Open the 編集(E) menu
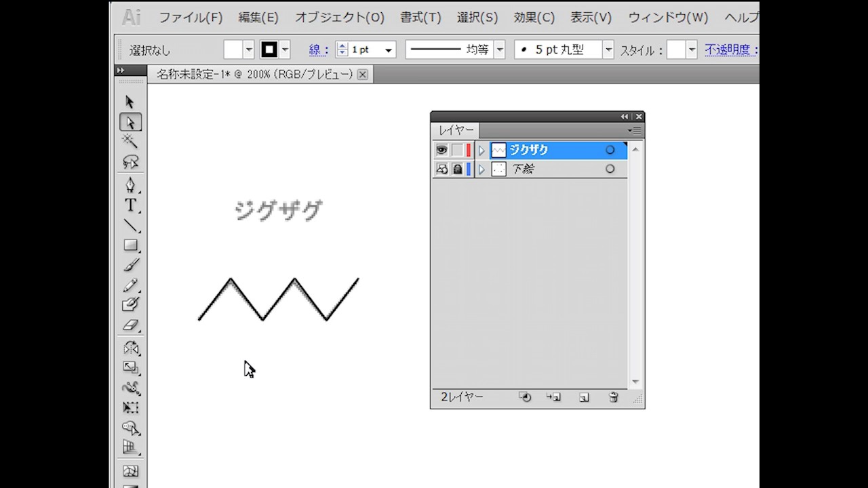Viewport: 868px width, 488px height. [258, 18]
